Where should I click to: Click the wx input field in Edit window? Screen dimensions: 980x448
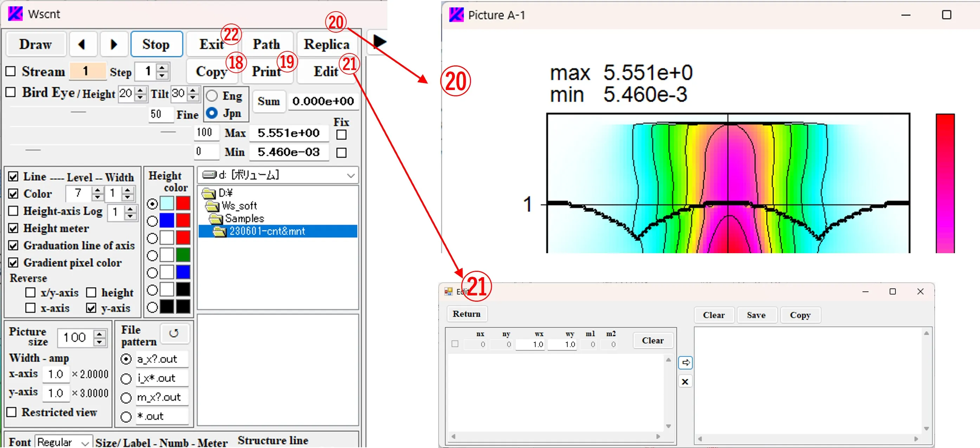[x=531, y=345]
